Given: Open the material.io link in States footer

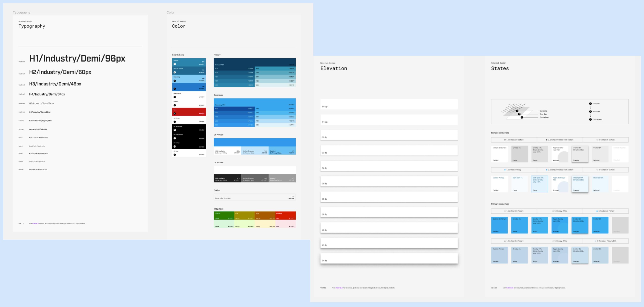Looking at the screenshot, I should coord(510,288).
